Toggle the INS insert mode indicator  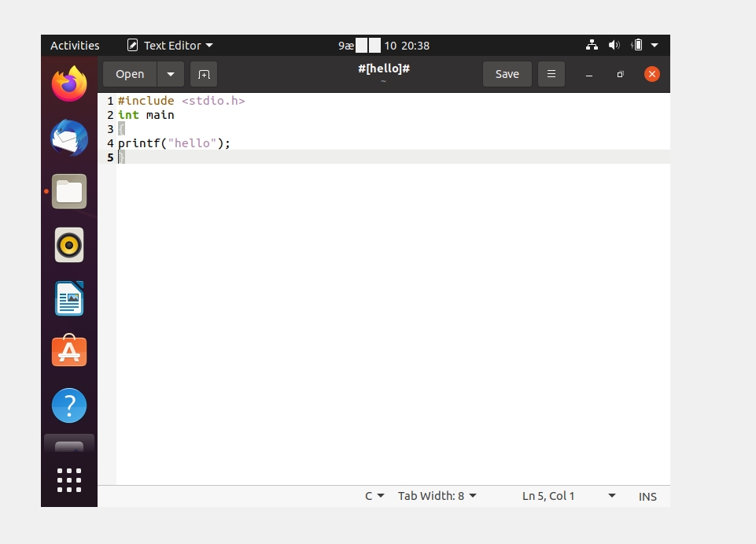pyautogui.click(x=647, y=496)
